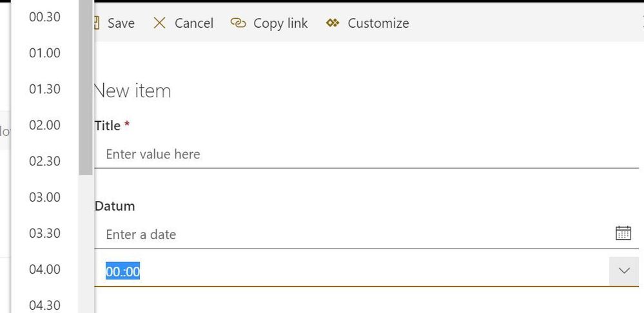Select the 04.00 time entry

(x=44, y=269)
